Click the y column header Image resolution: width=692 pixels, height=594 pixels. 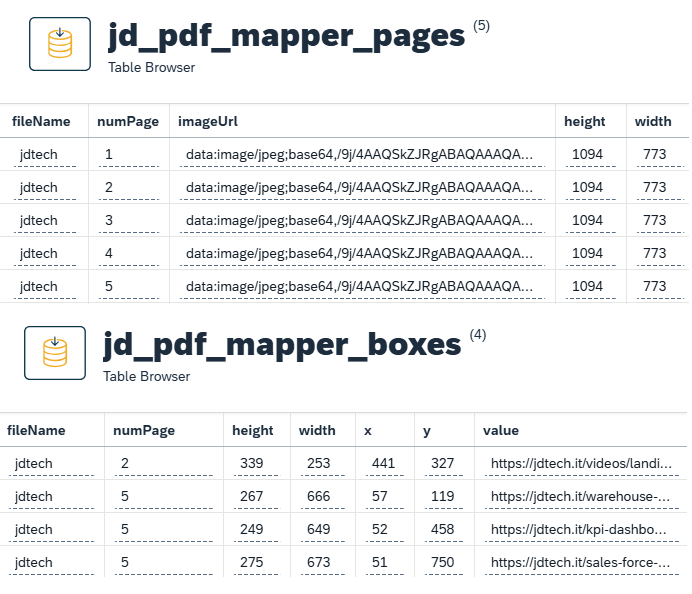click(426, 431)
